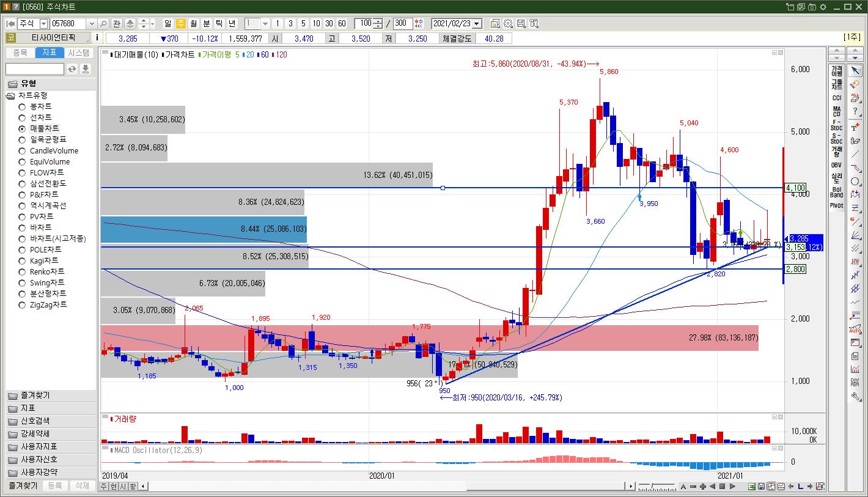Click the floppy disk save icon at bottom

click(x=761, y=487)
